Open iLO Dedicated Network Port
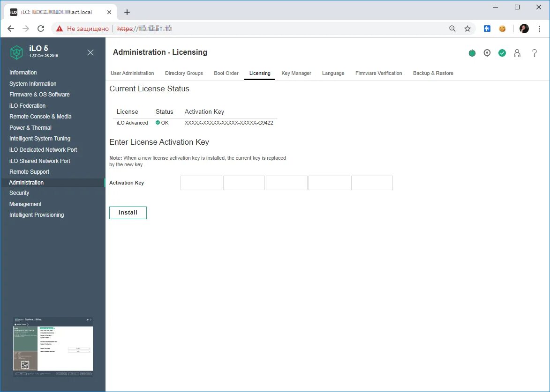This screenshot has width=550, height=392. pyautogui.click(x=43, y=150)
